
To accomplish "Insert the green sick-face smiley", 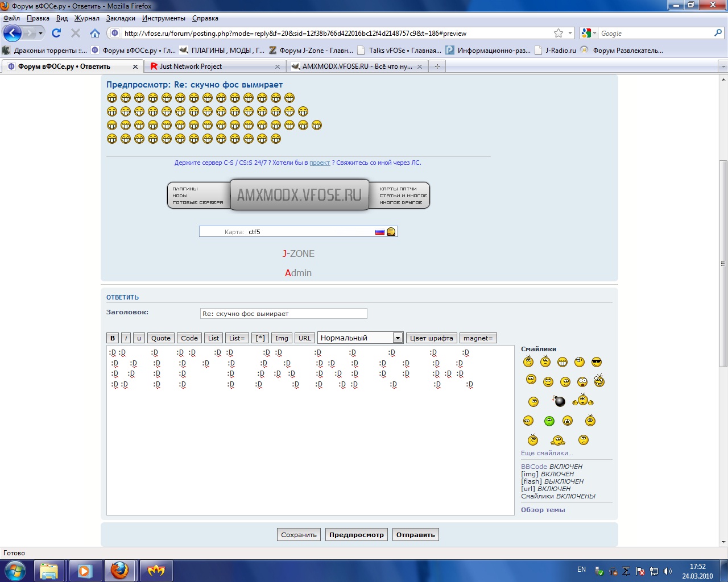I will tap(549, 421).
